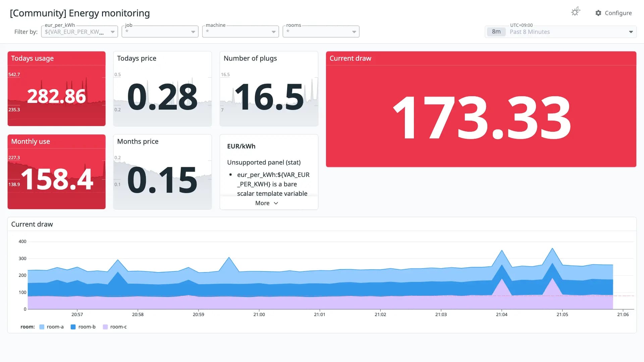Click the 21:00 time axis label
This screenshot has width=644, height=362.
tap(259, 314)
